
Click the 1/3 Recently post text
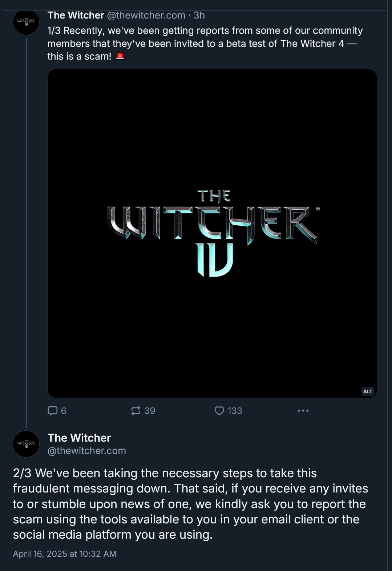click(205, 43)
